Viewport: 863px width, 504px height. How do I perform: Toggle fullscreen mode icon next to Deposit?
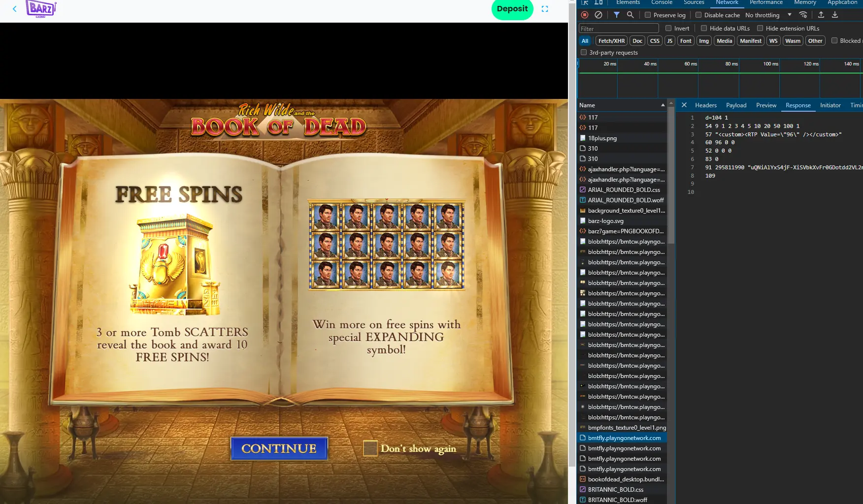(545, 9)
